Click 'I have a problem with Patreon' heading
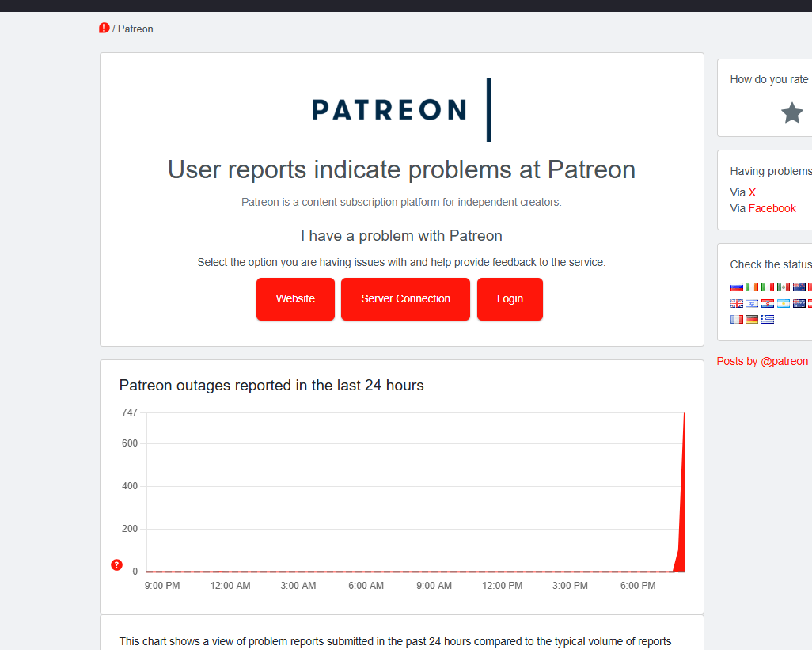The width and height of the screenshot is (812, 650). click(x=401, y=236)
